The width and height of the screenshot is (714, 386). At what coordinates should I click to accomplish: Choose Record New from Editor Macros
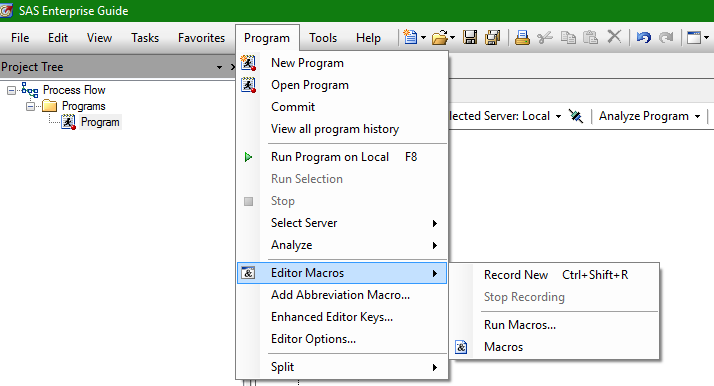[x=554, y=275]
